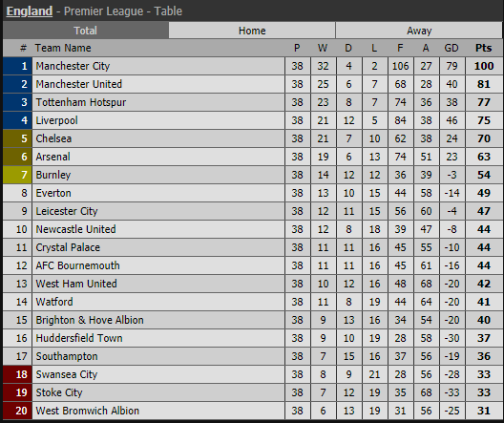
Task: Click Manchester City's 100 points cell
Action: coord(484,66)
